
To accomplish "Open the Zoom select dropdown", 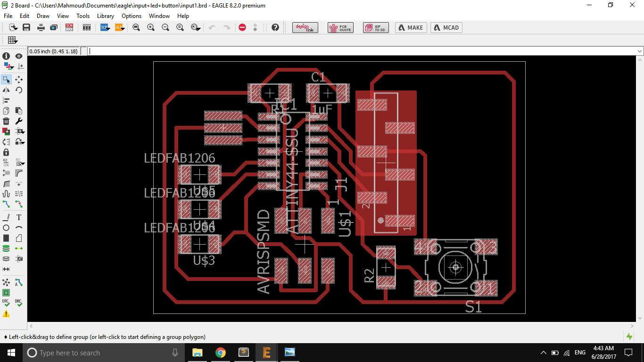I will click(196, 27).
